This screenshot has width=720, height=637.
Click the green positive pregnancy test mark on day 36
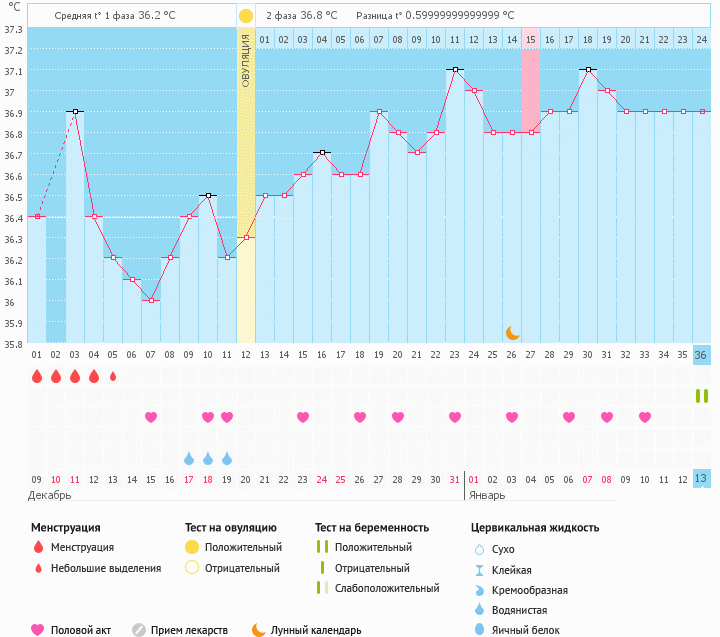[x=701, y=396]
